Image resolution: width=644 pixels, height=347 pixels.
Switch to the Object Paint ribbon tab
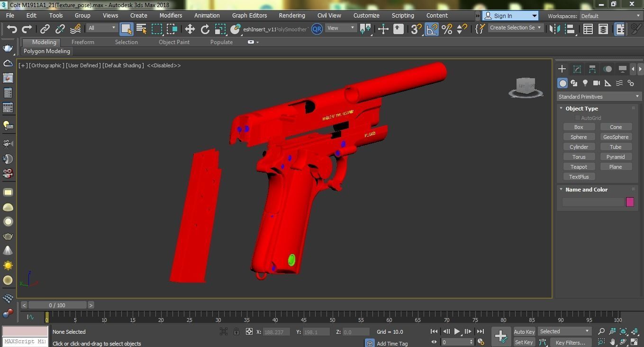pyautogui.click(x=174, y=42)
